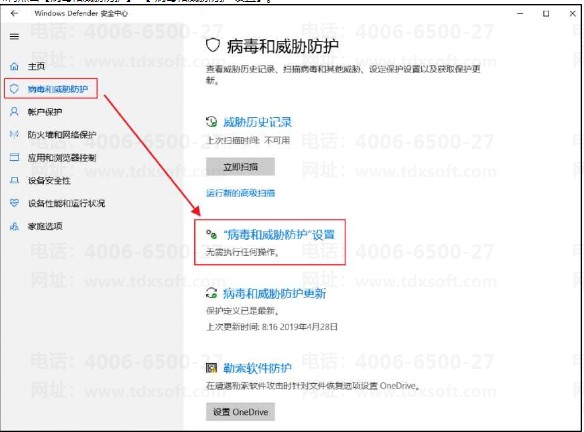The image size is (584, 432).
Task: Select 主页 in the sidebar
Action: [36, 67]
